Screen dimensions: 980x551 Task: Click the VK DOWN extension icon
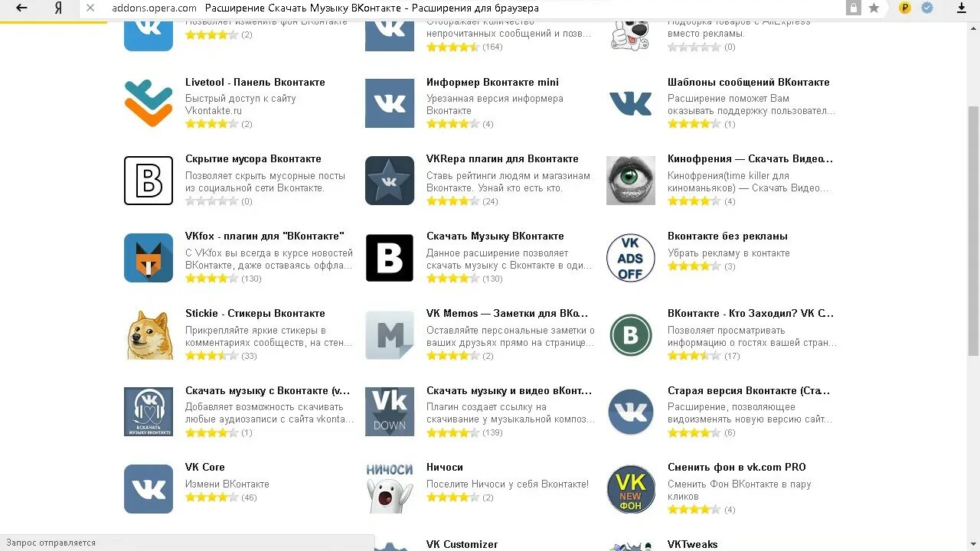point(390,412)
